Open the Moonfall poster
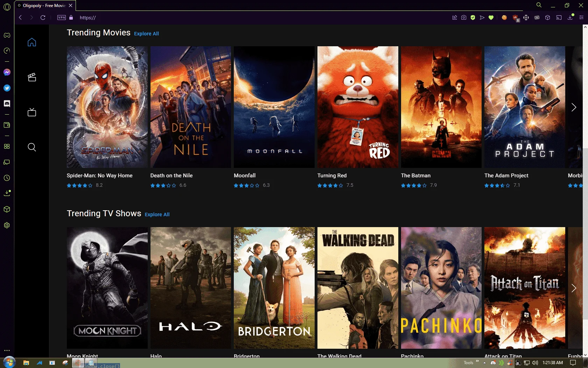 click(274, 107)
